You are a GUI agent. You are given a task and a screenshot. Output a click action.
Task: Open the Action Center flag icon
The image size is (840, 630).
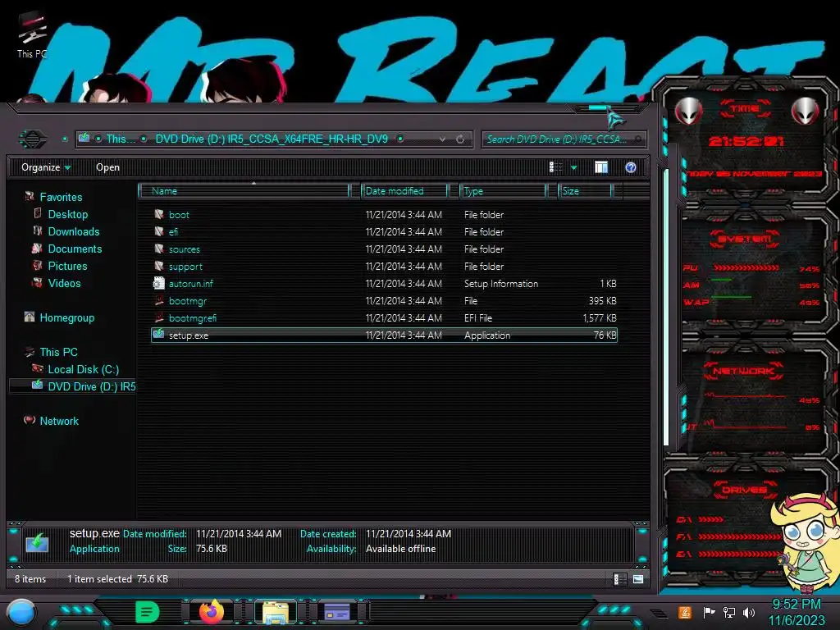pos(709,612)
